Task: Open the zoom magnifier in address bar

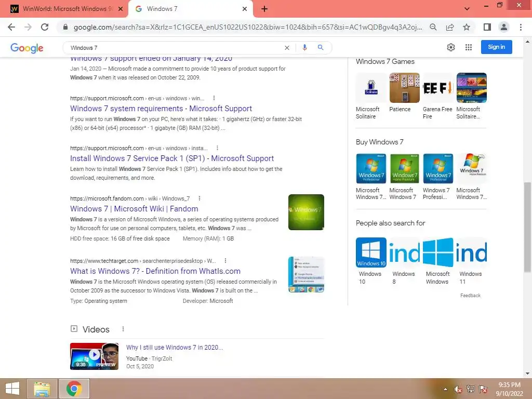Action: click(433, 27)
